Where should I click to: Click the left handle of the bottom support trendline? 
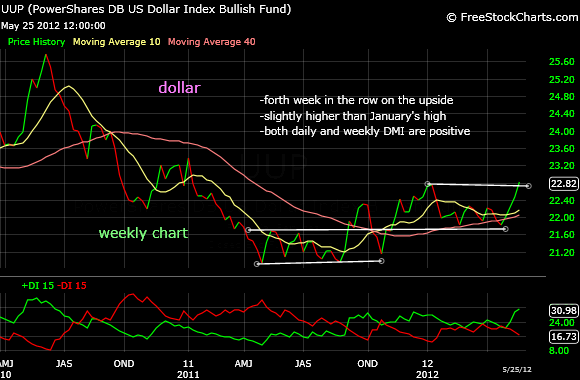pos(257,264)
